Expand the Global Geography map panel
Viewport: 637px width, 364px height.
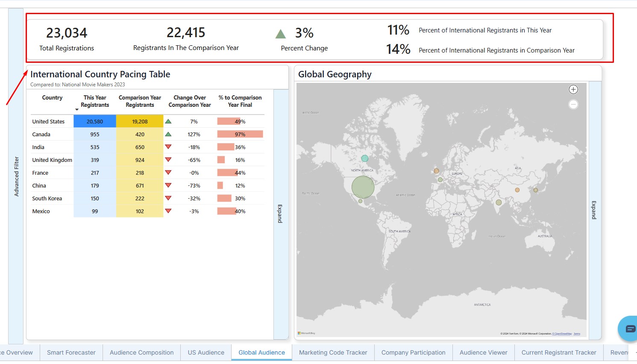click(x=594, y=210)
